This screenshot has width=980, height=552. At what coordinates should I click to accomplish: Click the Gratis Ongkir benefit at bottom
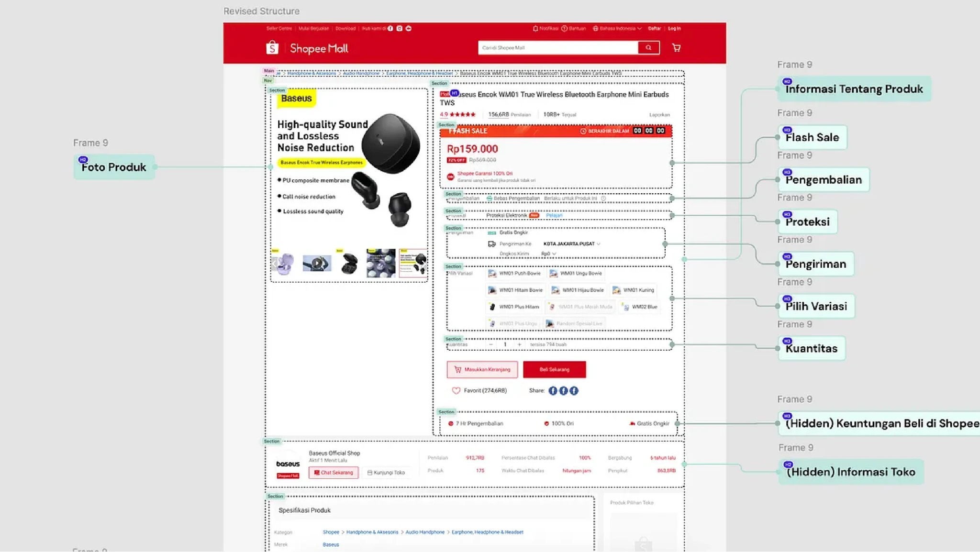[x=649, y=423]
